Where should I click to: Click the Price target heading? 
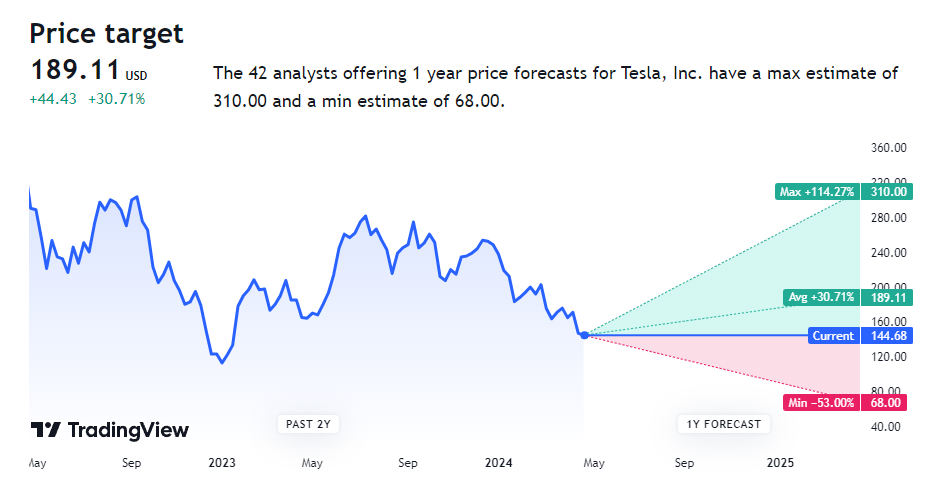pos(107,33)
